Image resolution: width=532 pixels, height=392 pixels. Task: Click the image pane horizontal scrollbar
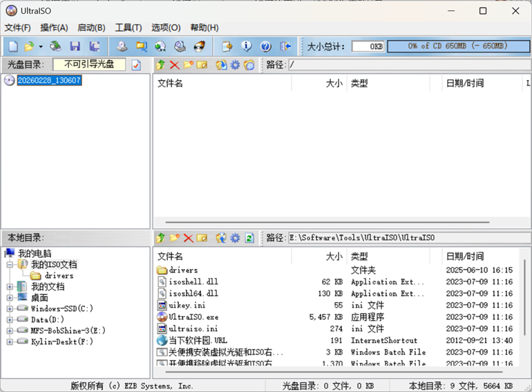pyautogui.click(x=327, y=222)
